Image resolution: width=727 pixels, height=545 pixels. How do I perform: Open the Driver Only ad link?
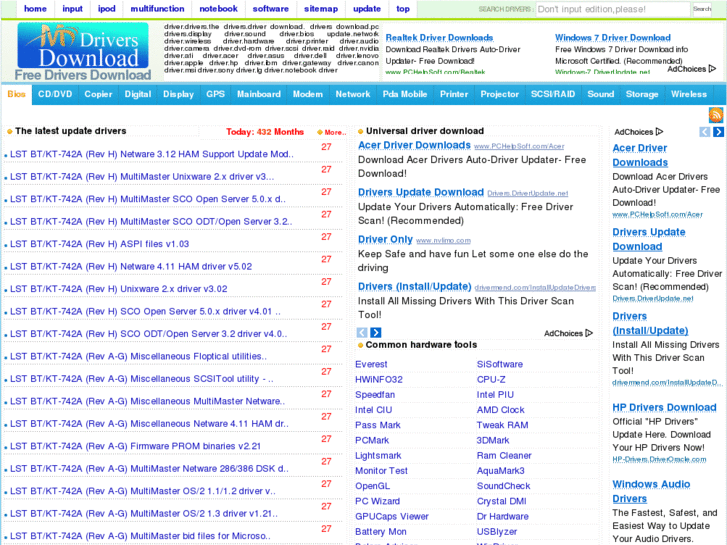pos(385,239)
